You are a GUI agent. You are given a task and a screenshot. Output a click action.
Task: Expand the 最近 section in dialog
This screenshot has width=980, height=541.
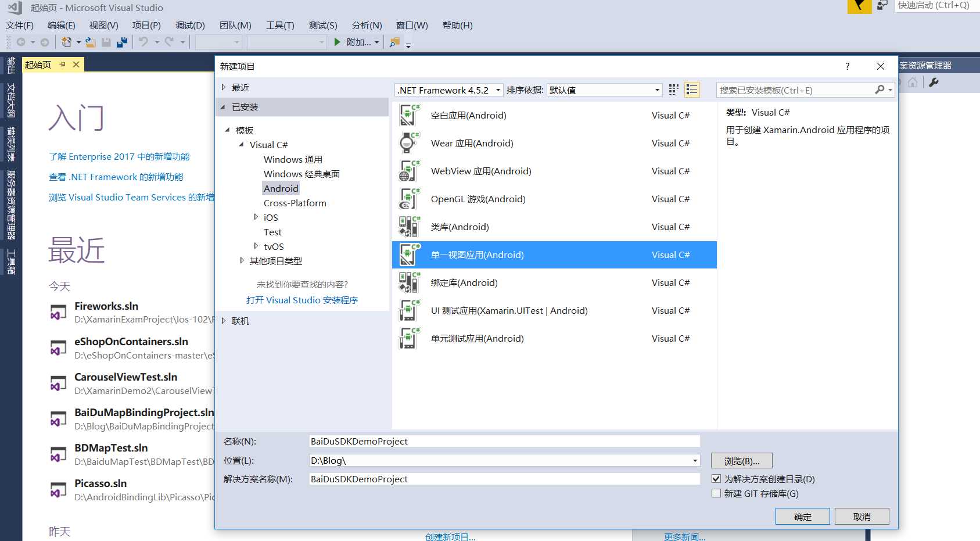click(x=224, y=87)
